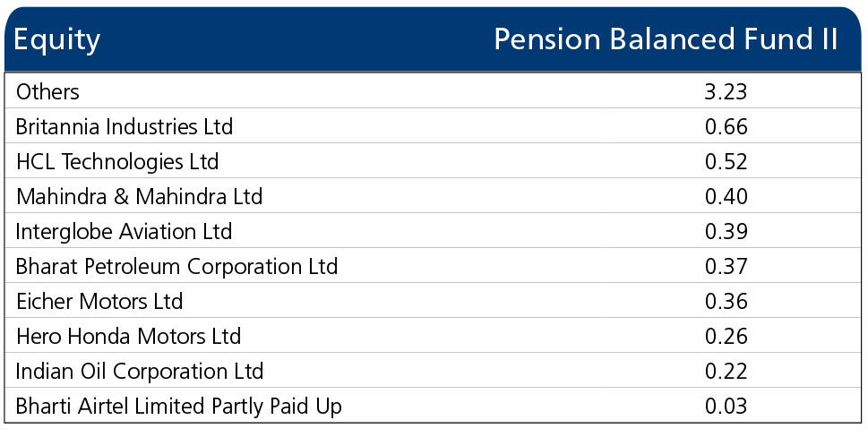Click Bharat Petroleum Corporation Ltd entry
Image resolution: width=868 pixels, height=437 pixels.
(176, 267)
